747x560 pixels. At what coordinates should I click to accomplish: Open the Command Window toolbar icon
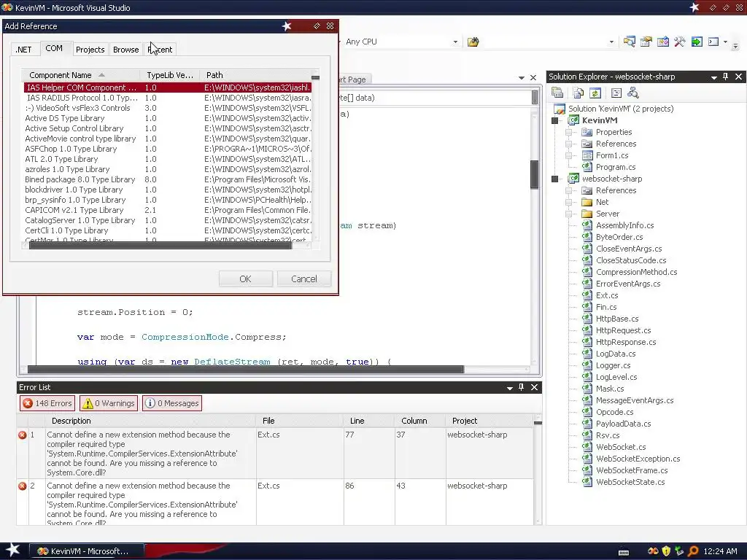tap(713, 42)
